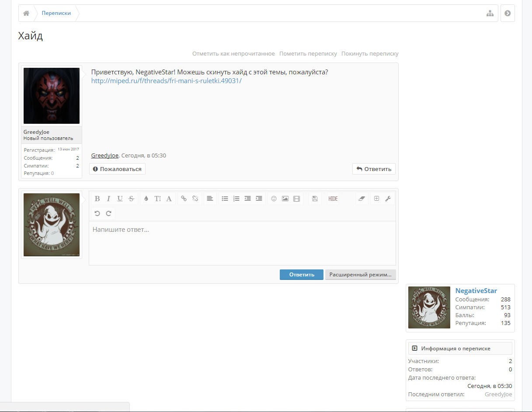The height and width of the screenshot is (412, 532).
Task: Open the text color picker drop icon
Action: pyautogui.click(x=146, y=199)
